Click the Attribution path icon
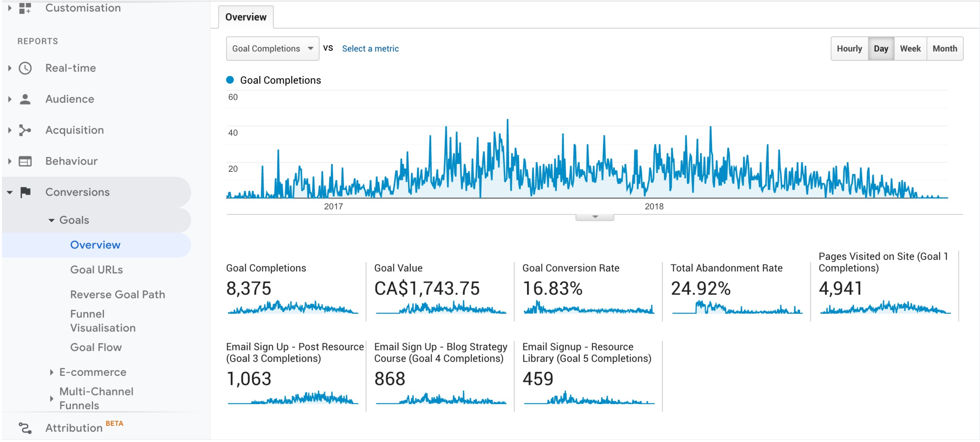This screenshot has height=442, width=980. 25,428
